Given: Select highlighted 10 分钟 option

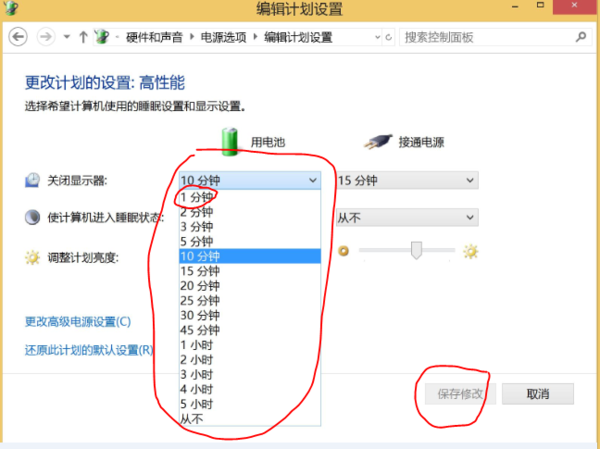Looking at the screenshot, I should (250, 256).
